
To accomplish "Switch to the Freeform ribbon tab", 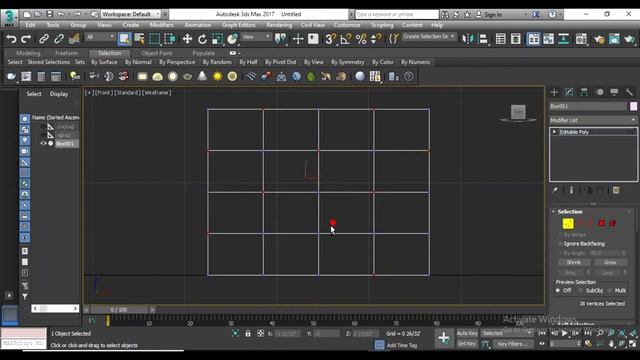I will pos(66,53).
